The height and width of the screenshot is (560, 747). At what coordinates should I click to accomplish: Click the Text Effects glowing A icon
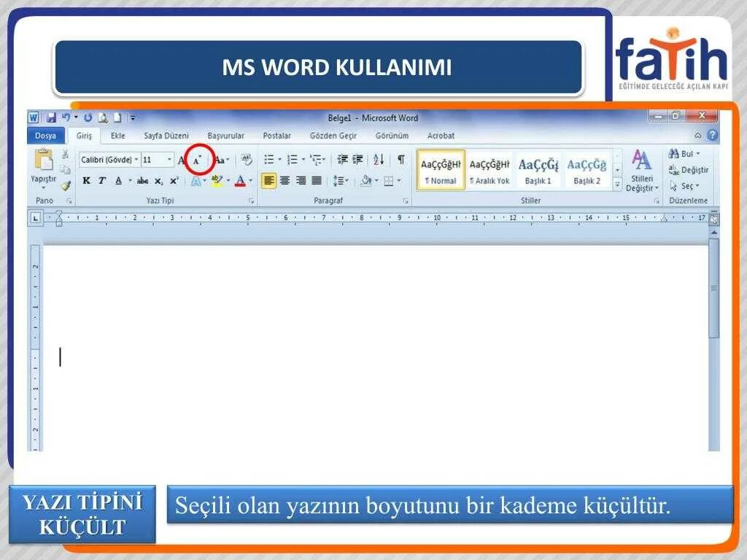(x=196, y=181)
